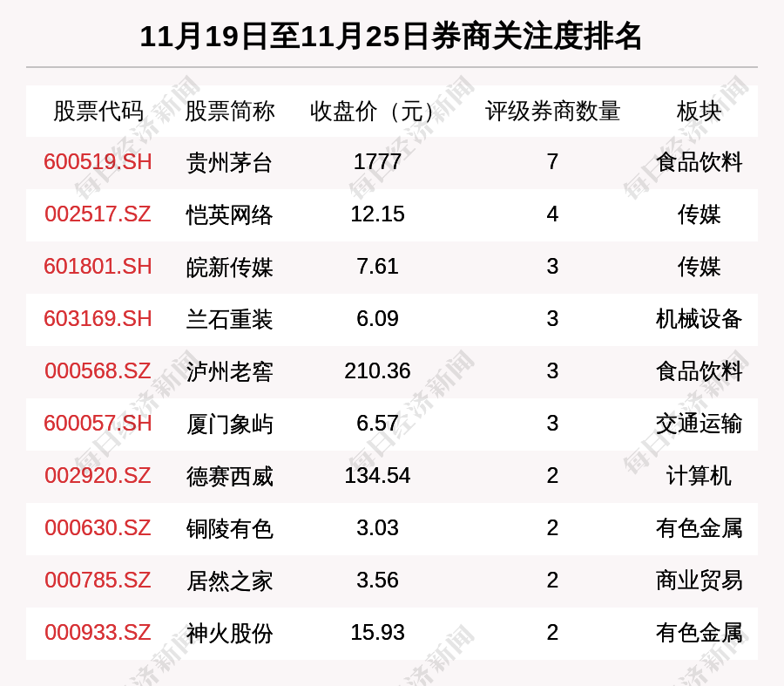Pick the closing price 3.03
This screenshot has height=686, width=784.
click(377, 528)
